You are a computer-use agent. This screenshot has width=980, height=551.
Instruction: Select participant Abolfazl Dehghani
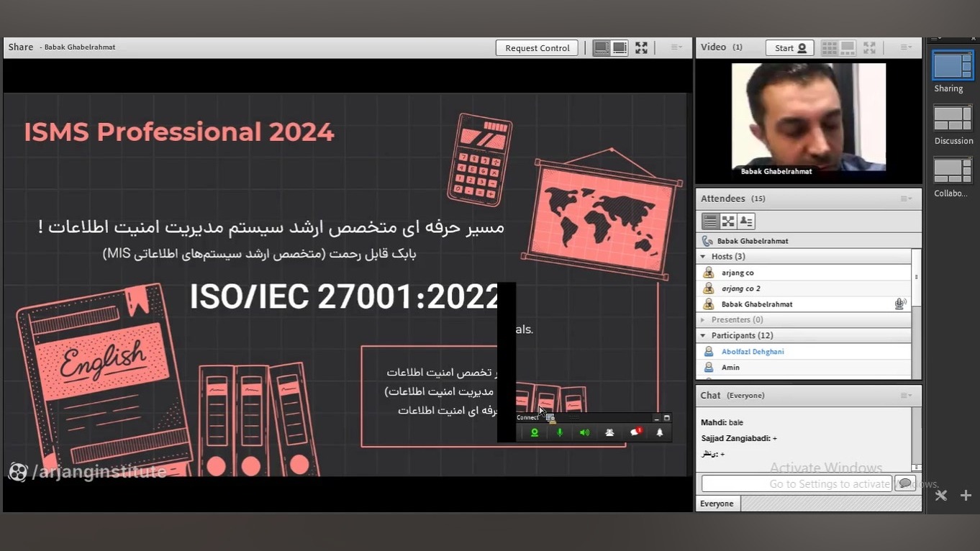(804, 352)
